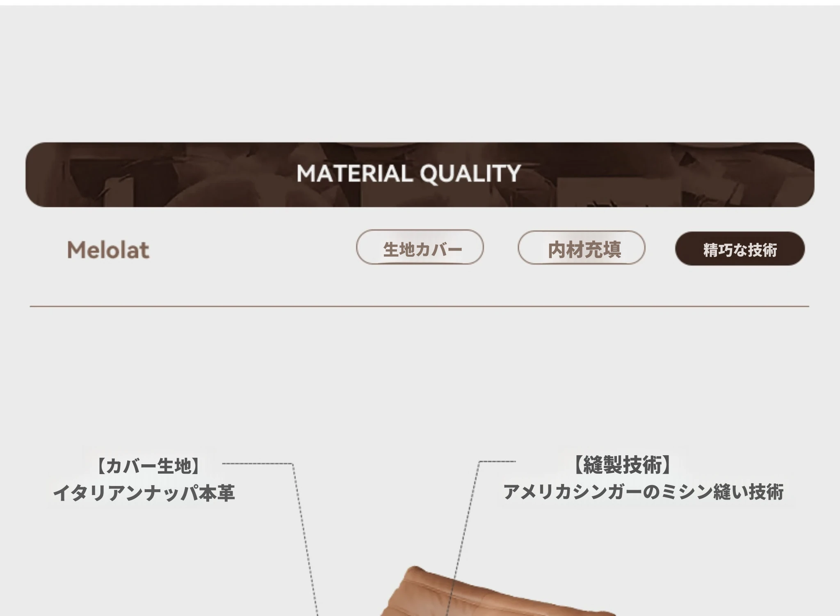This screenshot has width=840, height=616.
Task: Click the word QUALITY in the banner
Action: 470,174
